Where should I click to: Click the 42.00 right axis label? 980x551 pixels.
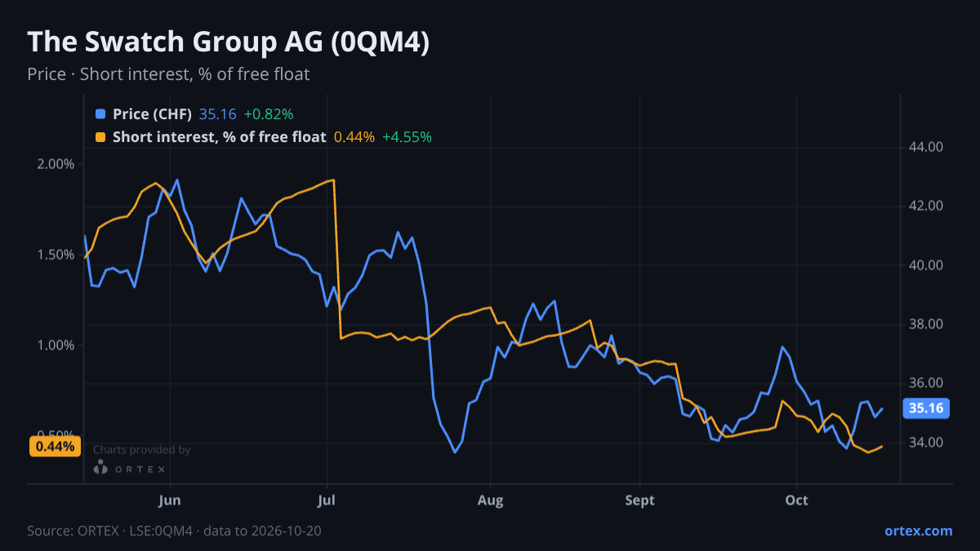[x=926, y=207]
